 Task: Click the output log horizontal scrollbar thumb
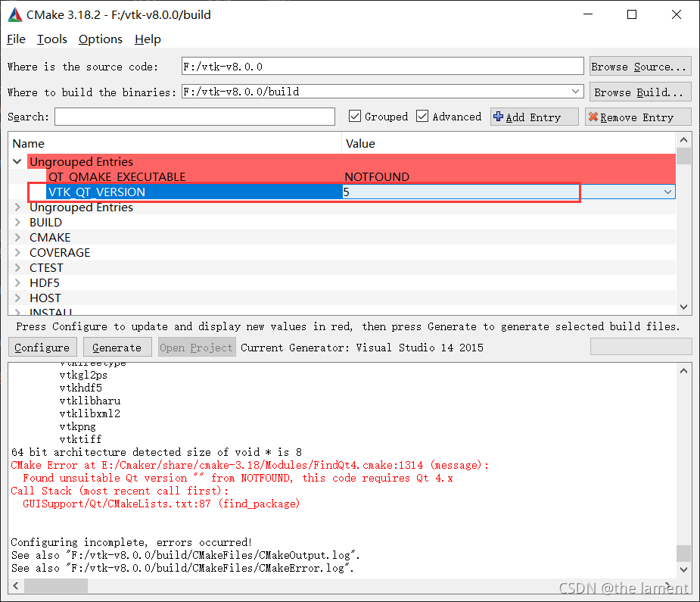click(56, 585)
